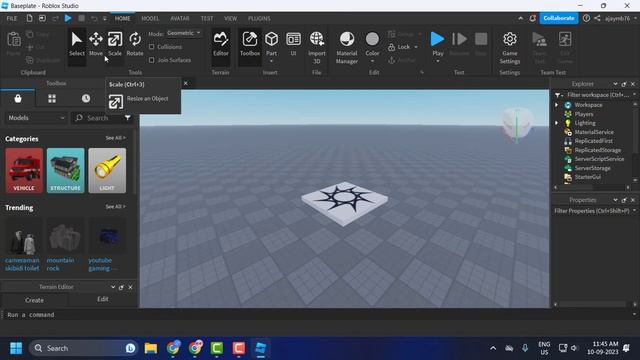The height and width of the screenshot is (360, 640).
Task: Switch to the AVATAR ribbon tab
Action: pos(180,18)
